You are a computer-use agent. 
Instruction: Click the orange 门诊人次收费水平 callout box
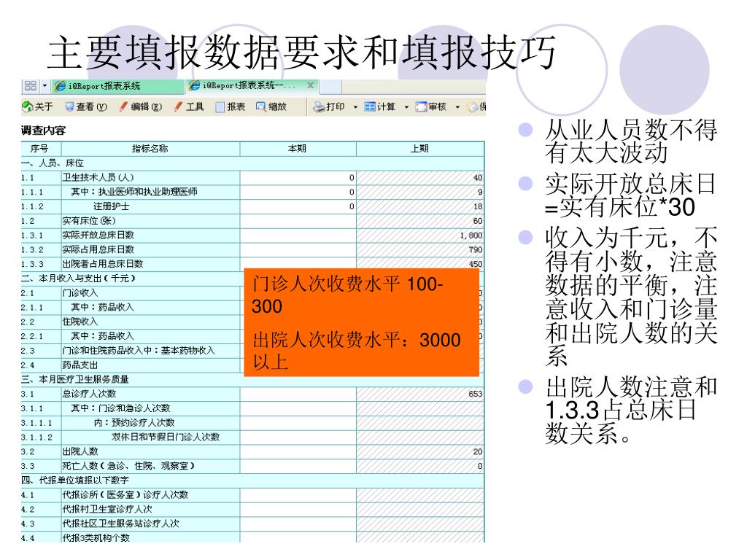[361, 322]
